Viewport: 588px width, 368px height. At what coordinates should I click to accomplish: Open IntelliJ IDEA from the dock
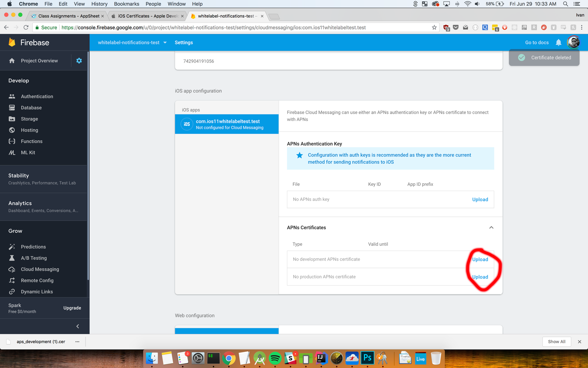coord(321,358)
